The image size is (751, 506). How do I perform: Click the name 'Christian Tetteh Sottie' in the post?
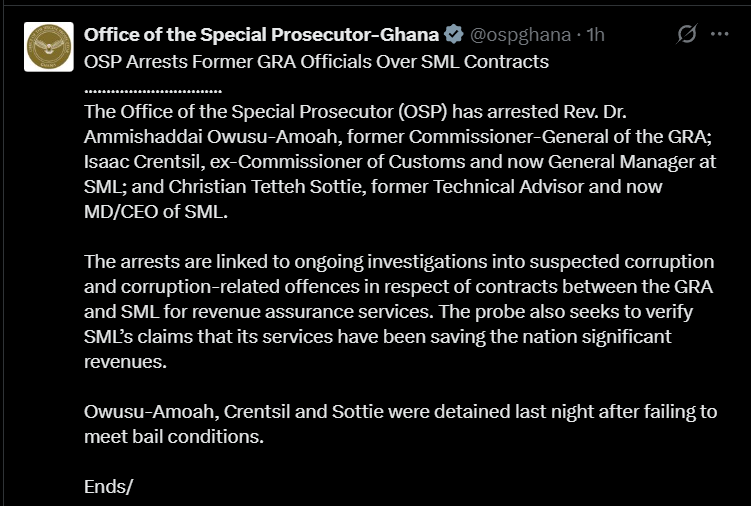pyautogui.click(x=265, y=186)
